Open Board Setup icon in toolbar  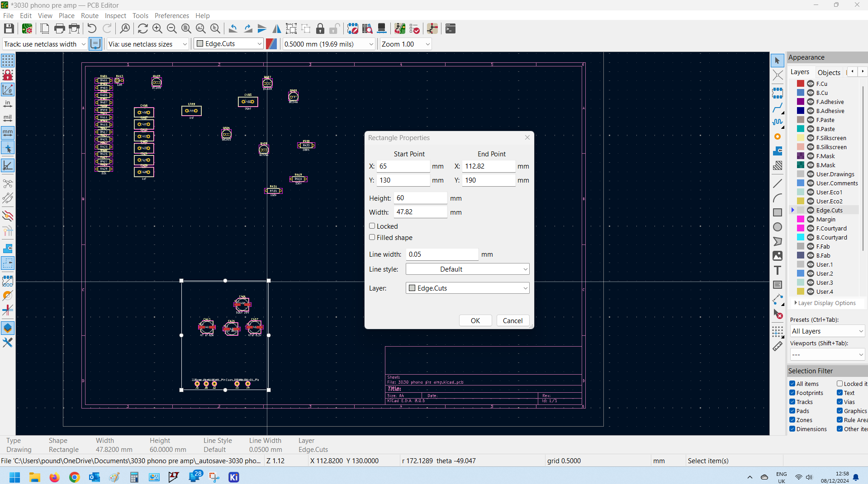[27, 29]
